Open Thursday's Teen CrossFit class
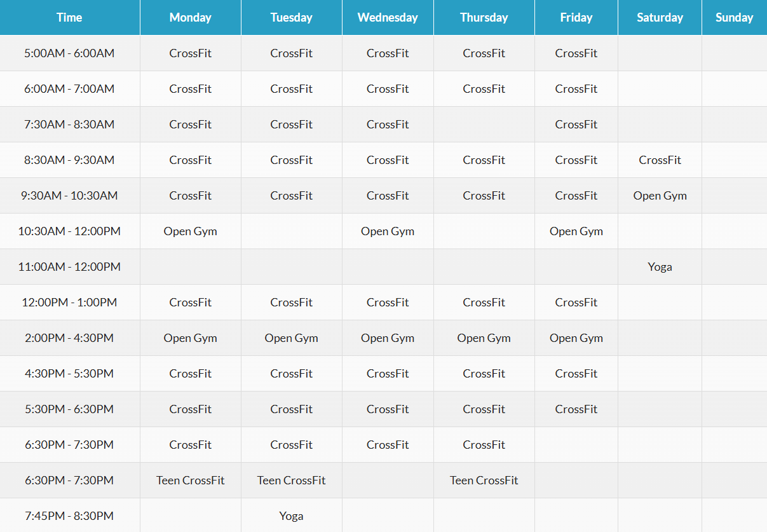This screenshot has height=532, width=767. [x=484, y=481]
